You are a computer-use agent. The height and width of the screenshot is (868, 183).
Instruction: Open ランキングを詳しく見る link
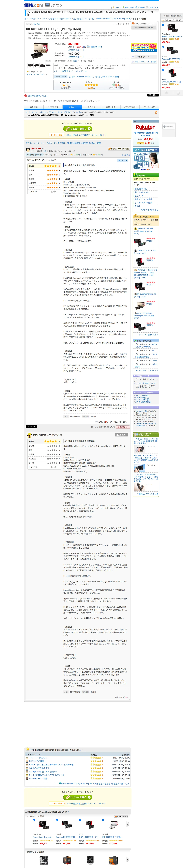[148, 335]
